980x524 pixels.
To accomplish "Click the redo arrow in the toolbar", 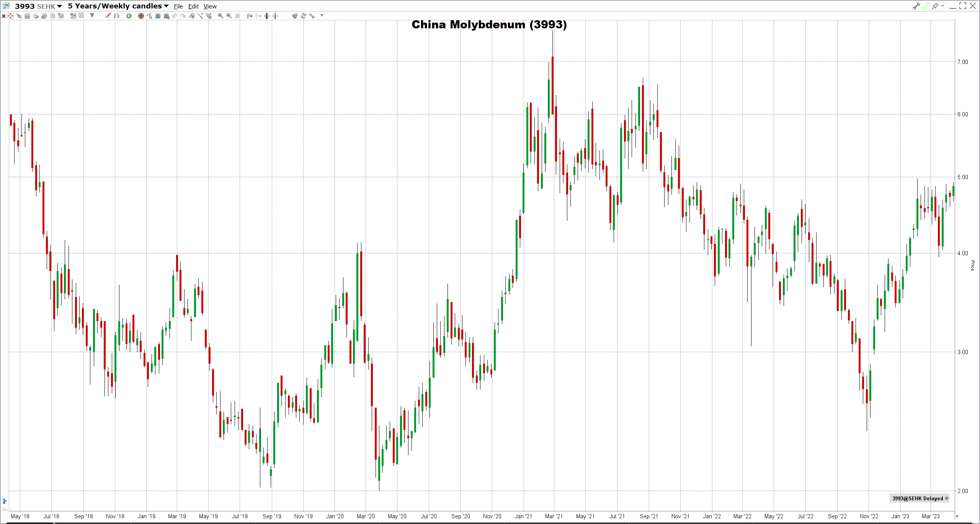I will (183, 16).
